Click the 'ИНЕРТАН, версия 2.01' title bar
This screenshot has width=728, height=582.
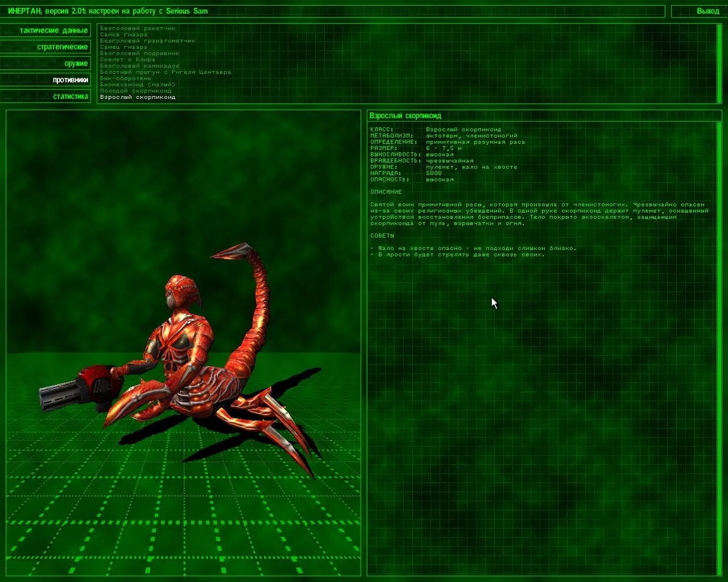[333, 11]
